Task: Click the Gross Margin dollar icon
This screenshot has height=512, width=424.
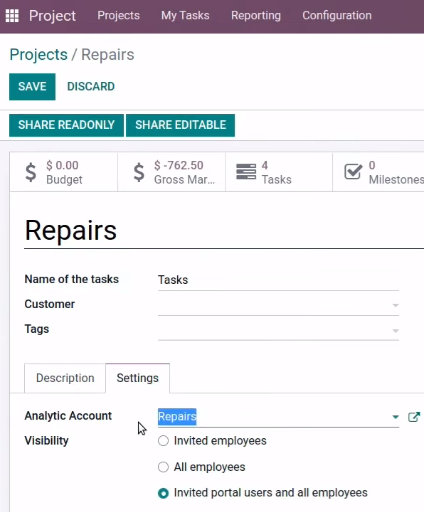Action: pyautogui.click(x=139, y=172)
